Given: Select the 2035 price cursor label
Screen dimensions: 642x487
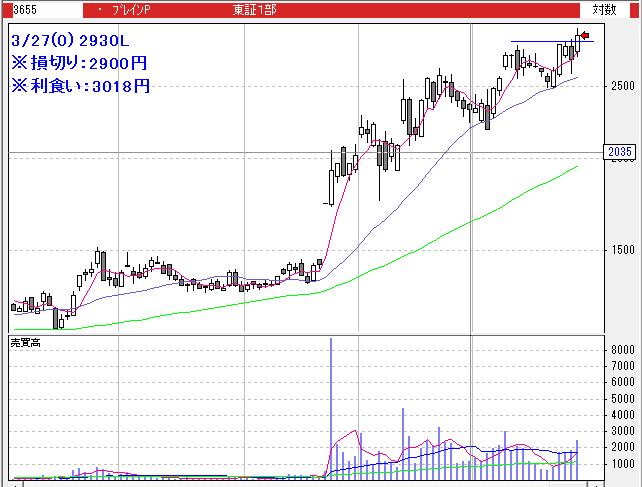Looking at the screenshot, I should (x=619, y=152).
